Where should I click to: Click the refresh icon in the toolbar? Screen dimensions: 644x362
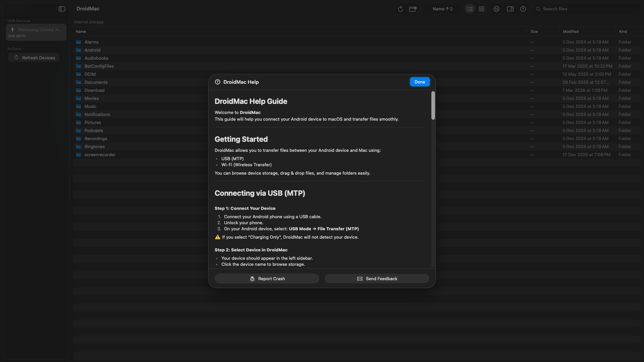(400, 9)
